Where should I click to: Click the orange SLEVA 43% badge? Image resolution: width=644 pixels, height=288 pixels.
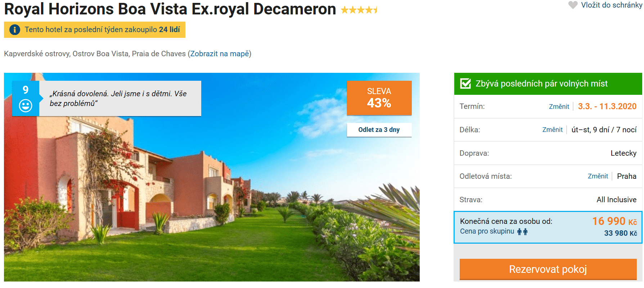[379, 98]
